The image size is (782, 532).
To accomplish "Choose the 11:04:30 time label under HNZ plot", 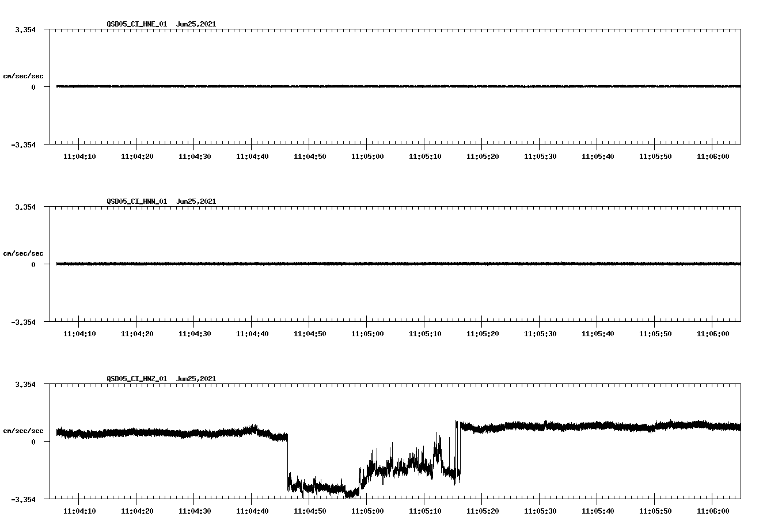I will pyautogui.click(x=195, y=511).
